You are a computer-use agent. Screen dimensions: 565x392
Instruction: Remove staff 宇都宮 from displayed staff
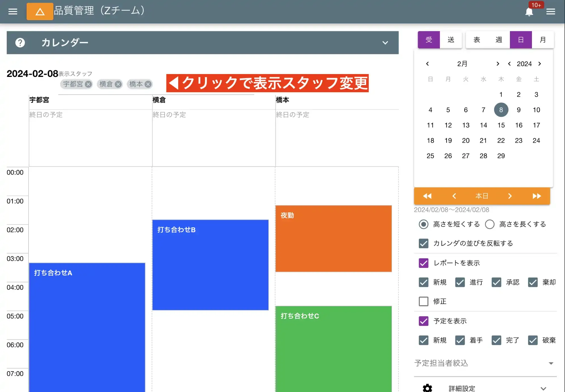tap(88, 84)
